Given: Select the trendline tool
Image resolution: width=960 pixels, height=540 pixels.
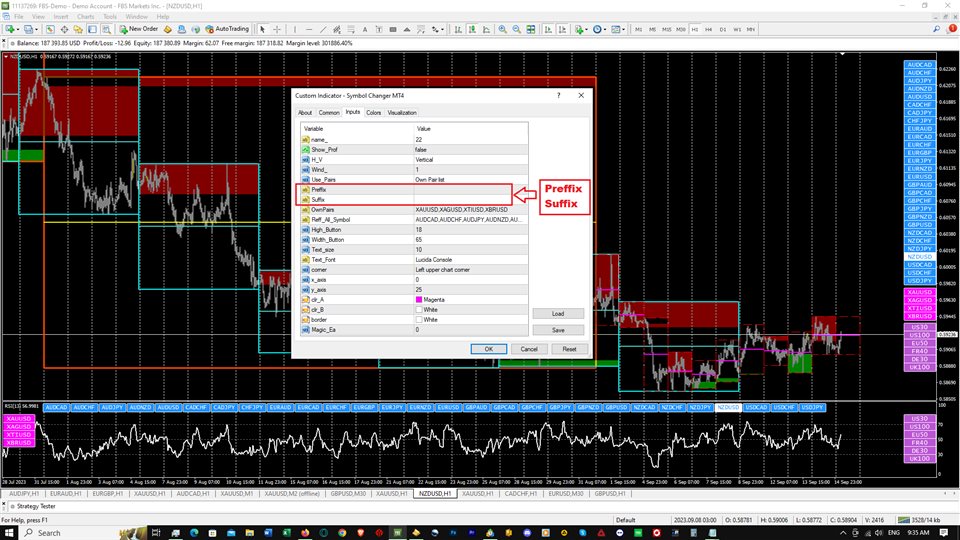Looking at the screenshot, I should 323,29.
